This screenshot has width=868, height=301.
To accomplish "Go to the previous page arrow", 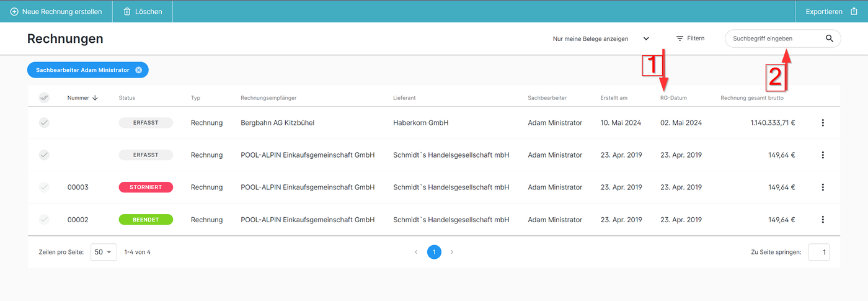I will point(417,252).
